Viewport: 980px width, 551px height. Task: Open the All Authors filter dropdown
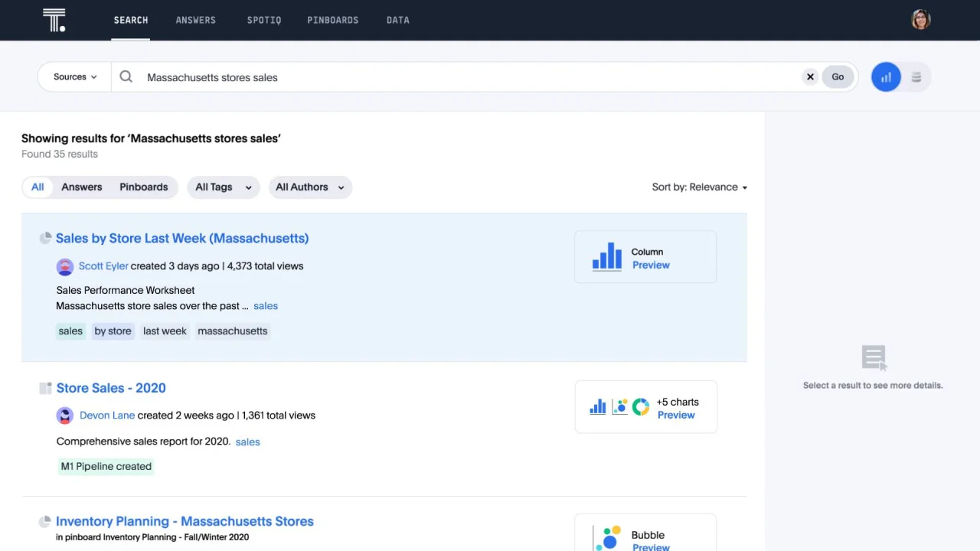point(309,187)
